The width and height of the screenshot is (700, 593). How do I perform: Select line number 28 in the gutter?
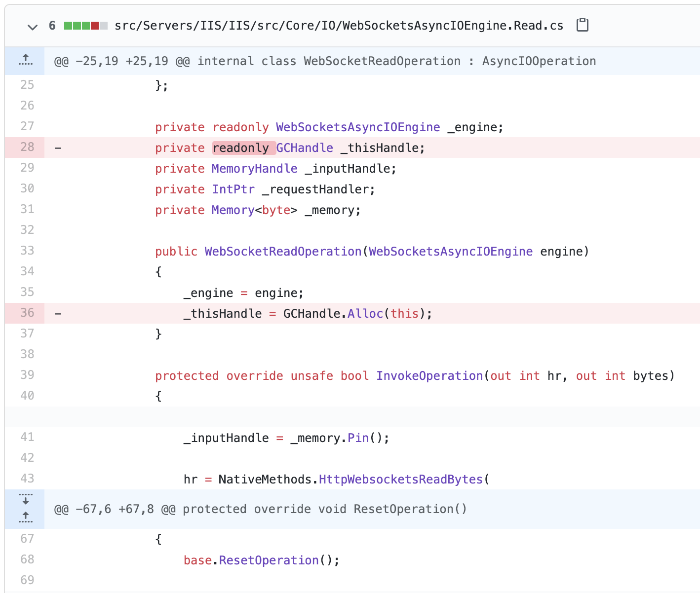pyautogui.click(x=27, y=148)
